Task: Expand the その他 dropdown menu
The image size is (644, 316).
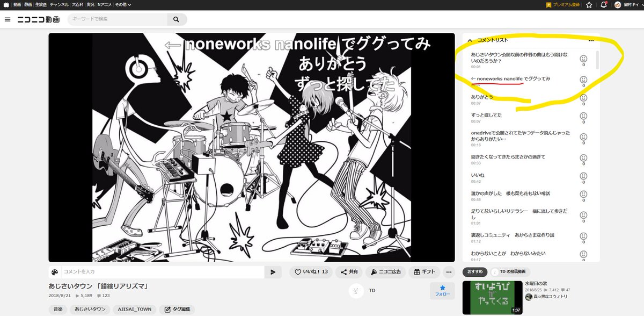Action: pos(123,5)
